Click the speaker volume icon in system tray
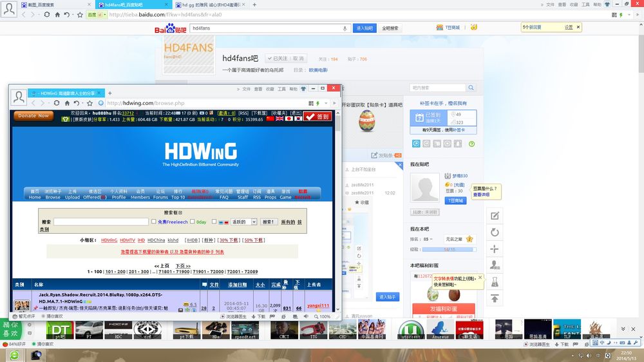Screen dimensions: 644x362 (589, 356)
